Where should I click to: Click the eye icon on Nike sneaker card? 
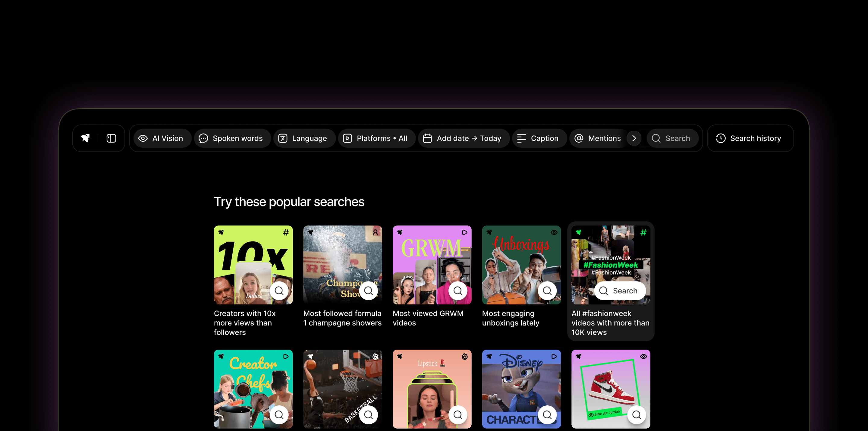coord(643,356)
